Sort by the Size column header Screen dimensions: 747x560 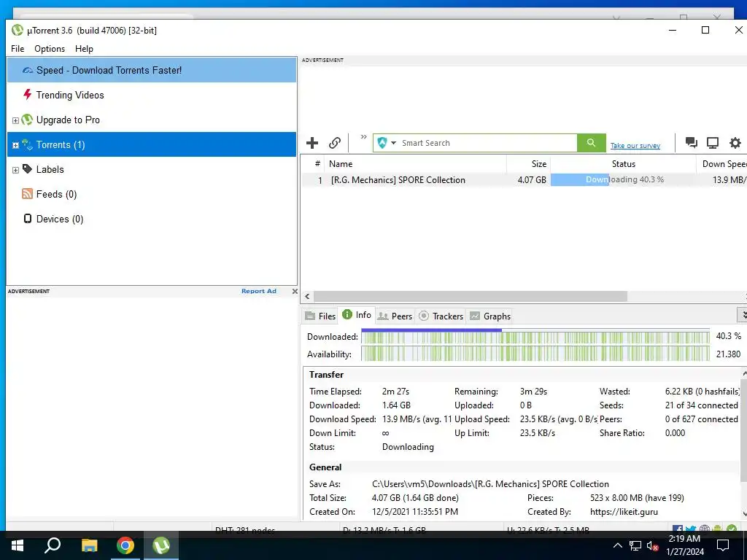click(528, 164)
